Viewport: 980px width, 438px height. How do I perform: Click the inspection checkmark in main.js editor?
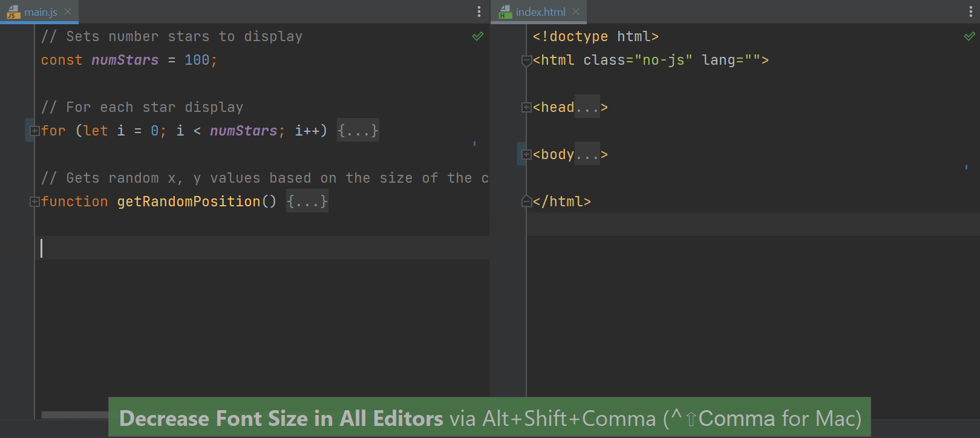[478, 36]
